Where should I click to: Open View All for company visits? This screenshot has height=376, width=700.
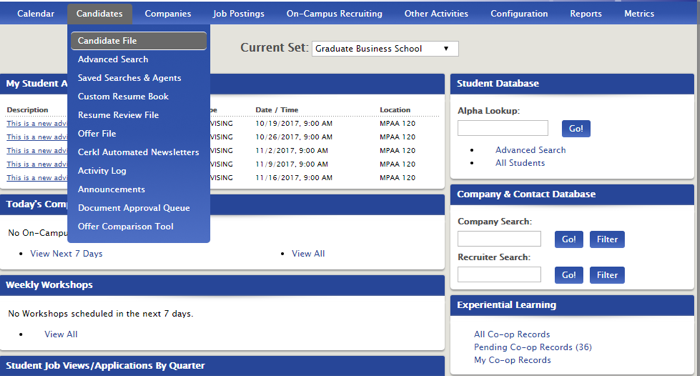[308, 254]
